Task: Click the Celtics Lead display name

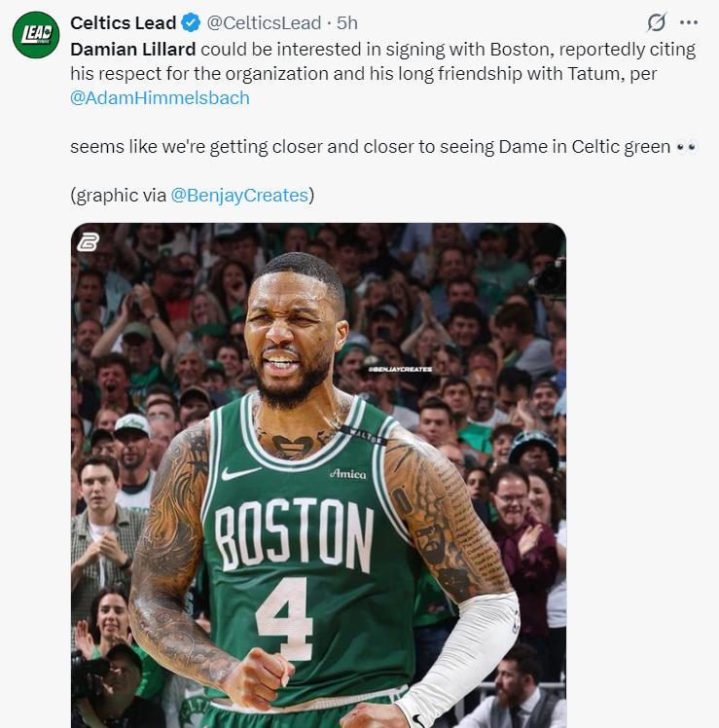Action: coord(124,22)
